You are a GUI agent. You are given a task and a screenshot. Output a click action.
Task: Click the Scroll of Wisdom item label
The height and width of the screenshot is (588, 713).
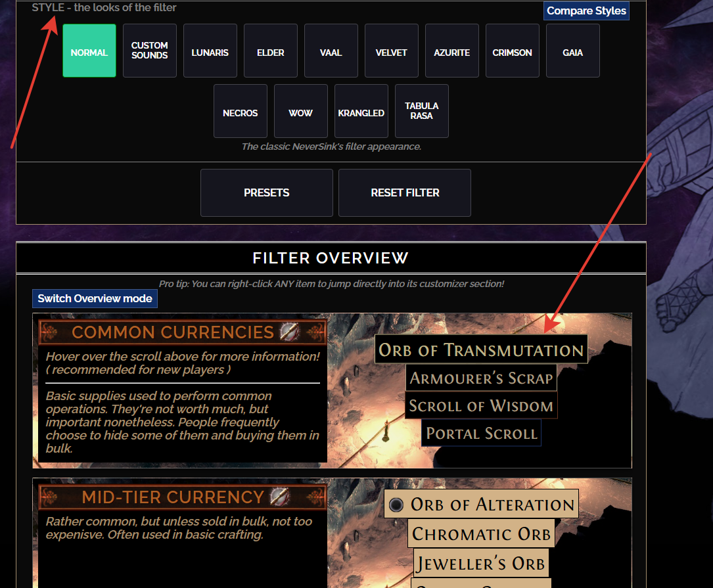coord(481,405)
